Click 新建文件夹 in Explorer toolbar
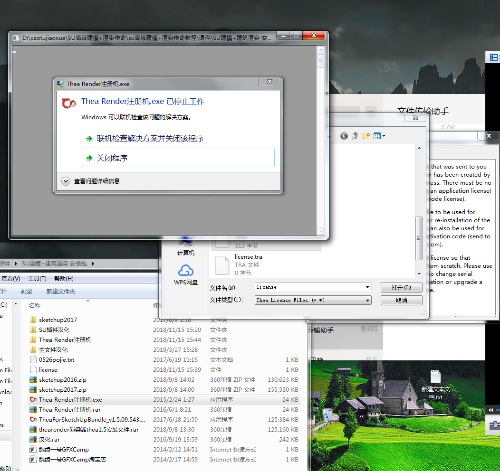Viewport: 500px width, 471px height. [61, 291]
